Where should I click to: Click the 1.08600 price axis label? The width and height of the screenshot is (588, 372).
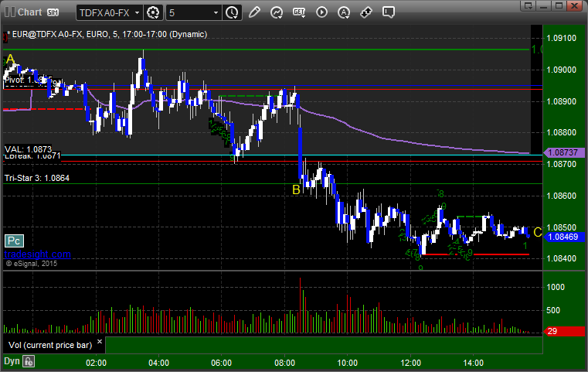click(562, 196)
